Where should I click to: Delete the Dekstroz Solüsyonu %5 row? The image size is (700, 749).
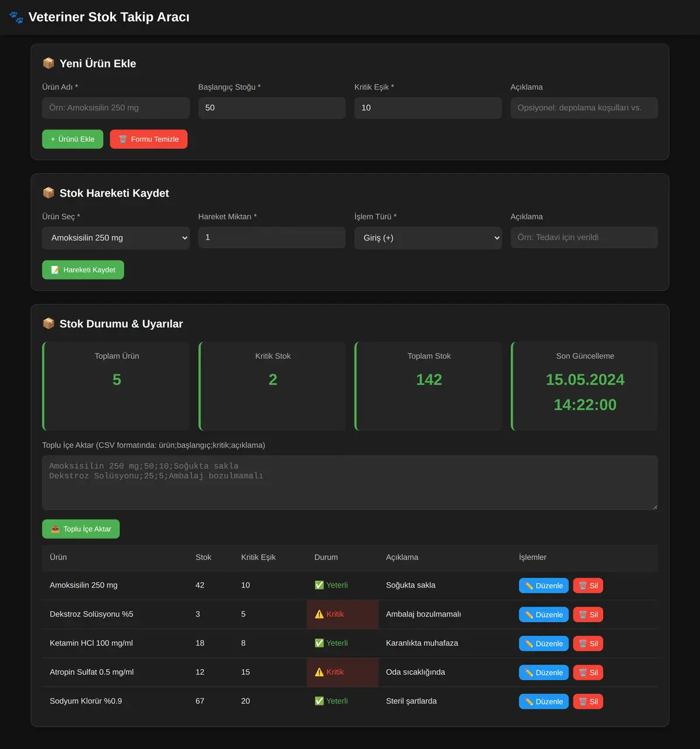pyautogui.click(x=588, y=615)
